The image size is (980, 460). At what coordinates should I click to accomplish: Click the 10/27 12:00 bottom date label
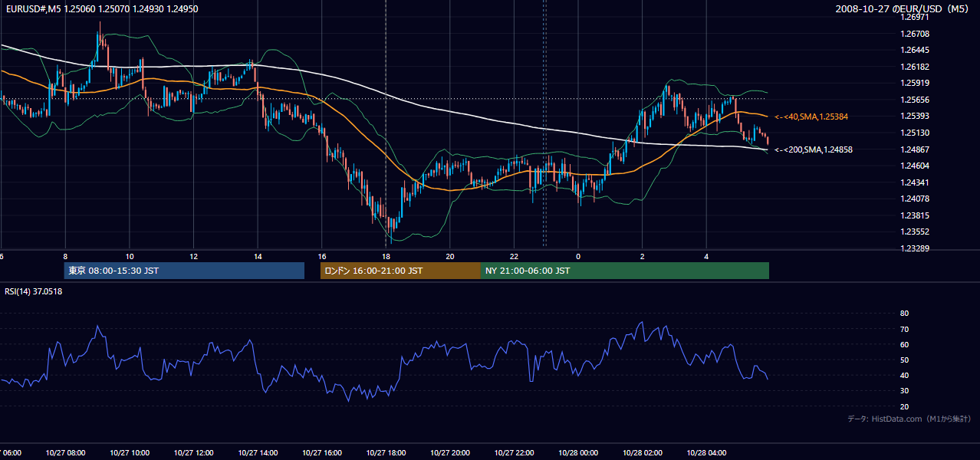point(193,453)
